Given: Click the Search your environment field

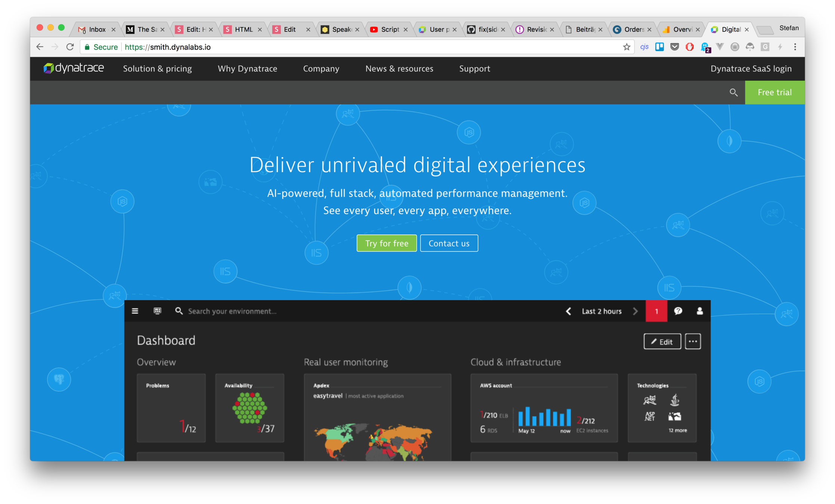Looking at the screenshot, I should pyautogui.click(x=232, y=311).
